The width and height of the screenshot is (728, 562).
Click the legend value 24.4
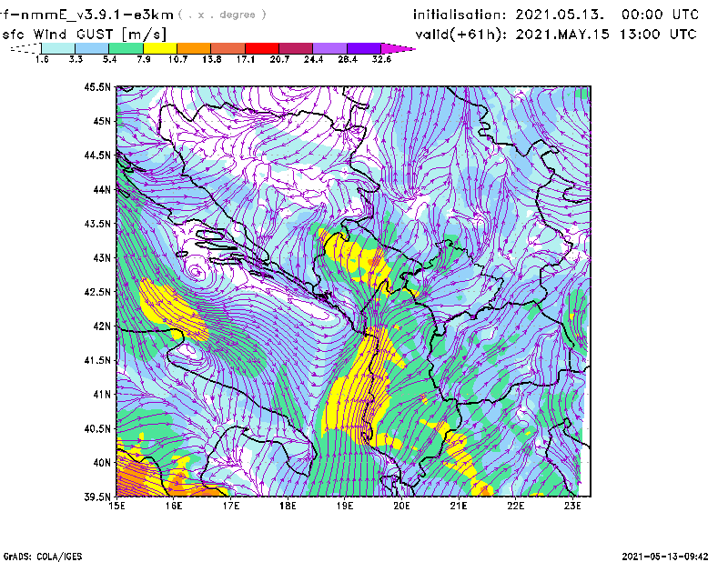click(313, 59)
